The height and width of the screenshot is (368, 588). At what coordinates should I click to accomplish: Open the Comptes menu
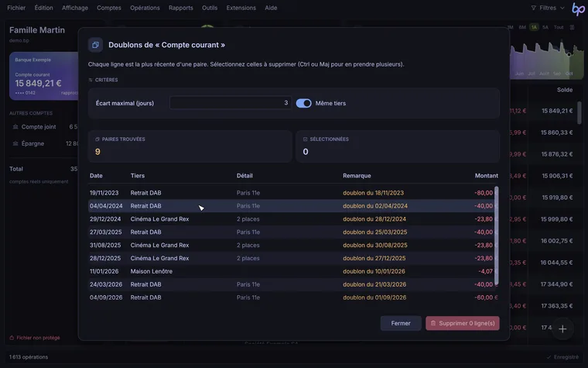[x=109, y=8]
